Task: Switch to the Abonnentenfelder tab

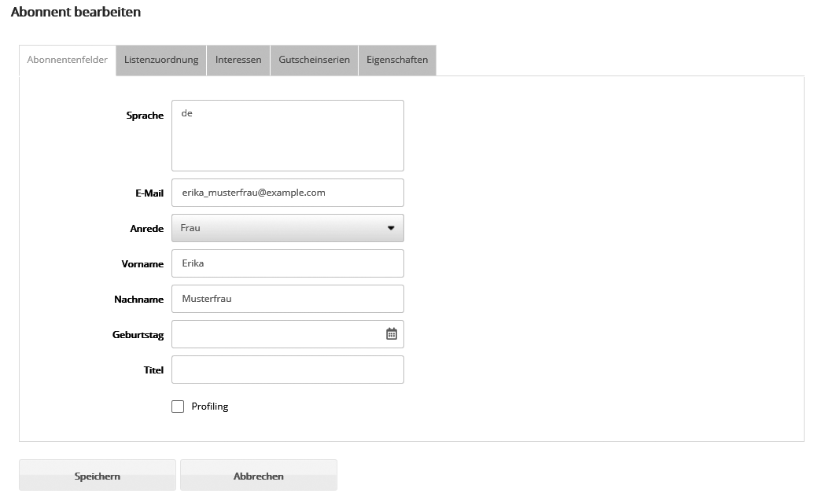Action: [68, 61]
